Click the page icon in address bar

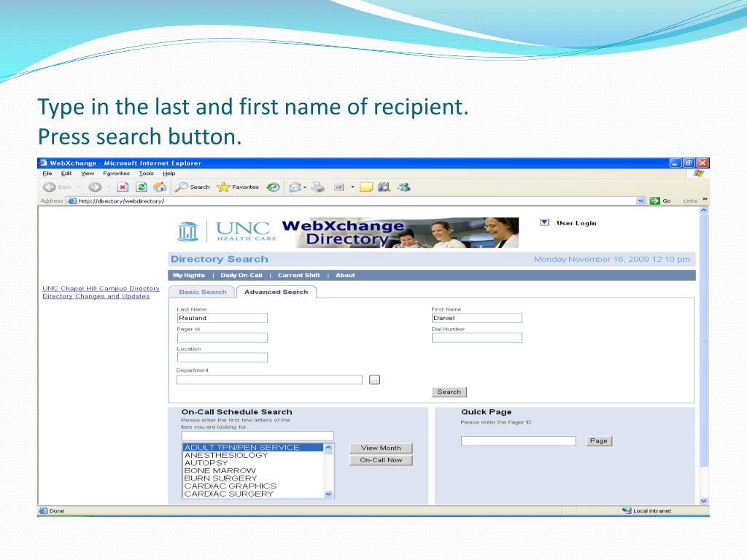(72, 201)
